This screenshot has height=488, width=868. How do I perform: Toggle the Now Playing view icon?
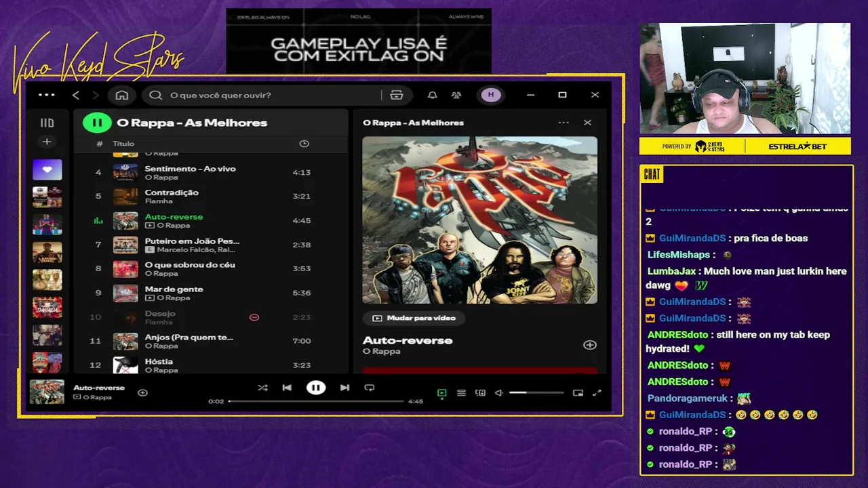[441, 393]
